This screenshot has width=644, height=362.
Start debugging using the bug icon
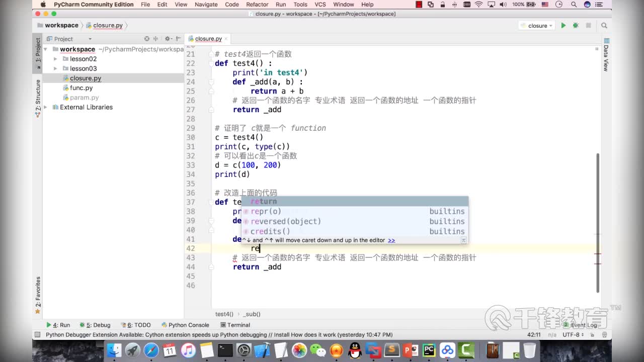576,25
